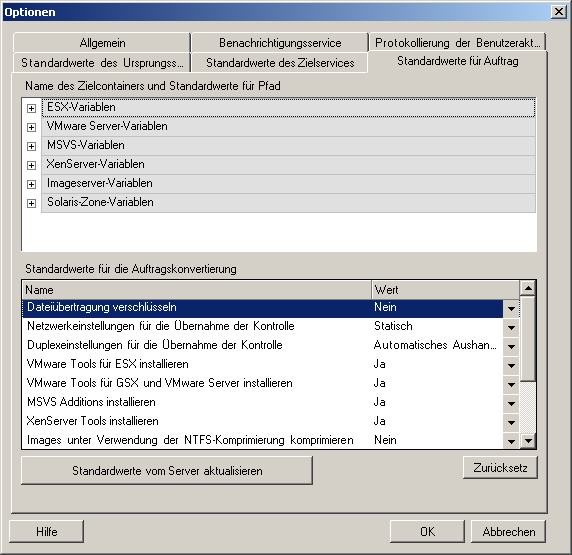Viewport: 572px width, 555px height.
Task: Expand the Solaris-Zone-Variablen node
Action: (31, 203)
